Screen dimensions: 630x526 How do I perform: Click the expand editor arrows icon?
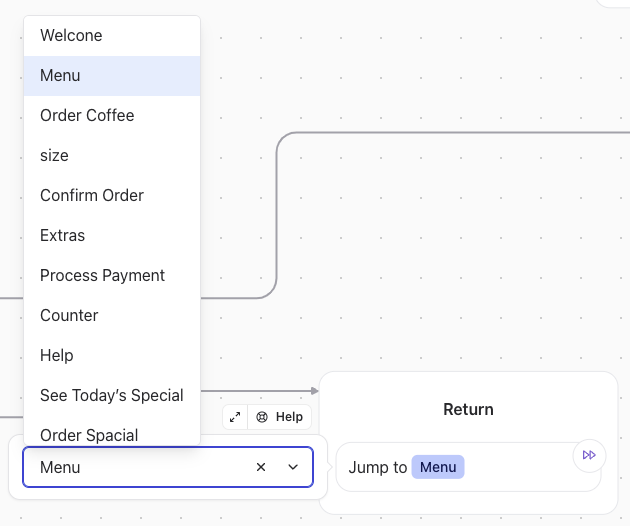235,417
